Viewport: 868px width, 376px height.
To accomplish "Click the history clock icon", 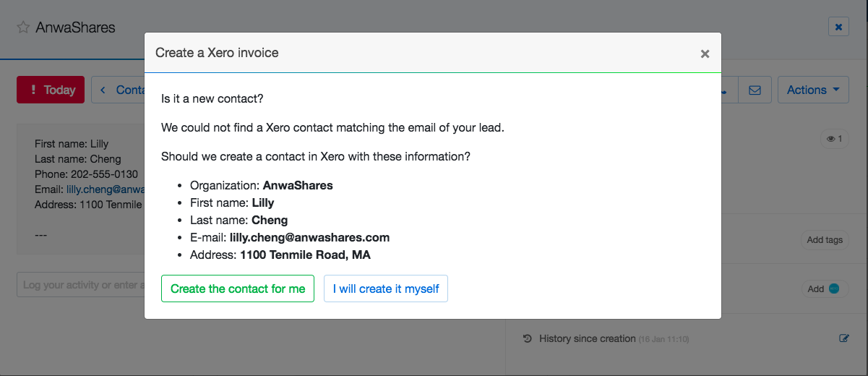I will point(528,338).
